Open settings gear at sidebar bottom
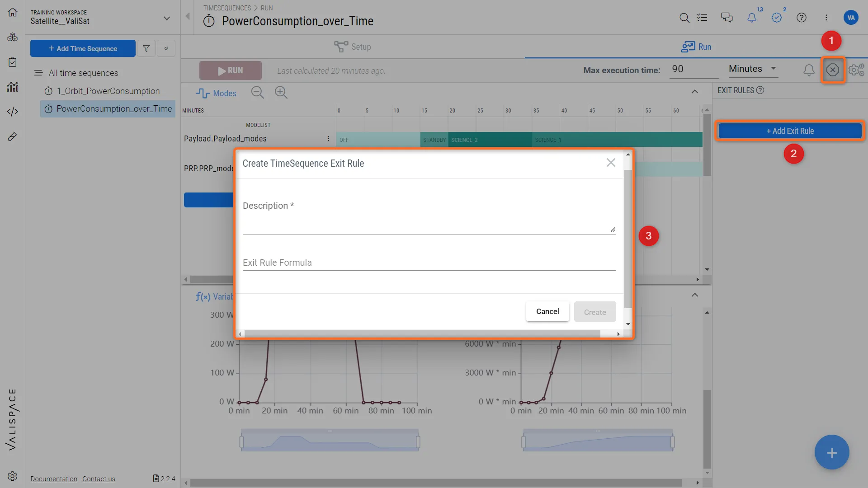The width and height of the screenshot is (868, 488). pyautogui.click(x=13, y=476)
